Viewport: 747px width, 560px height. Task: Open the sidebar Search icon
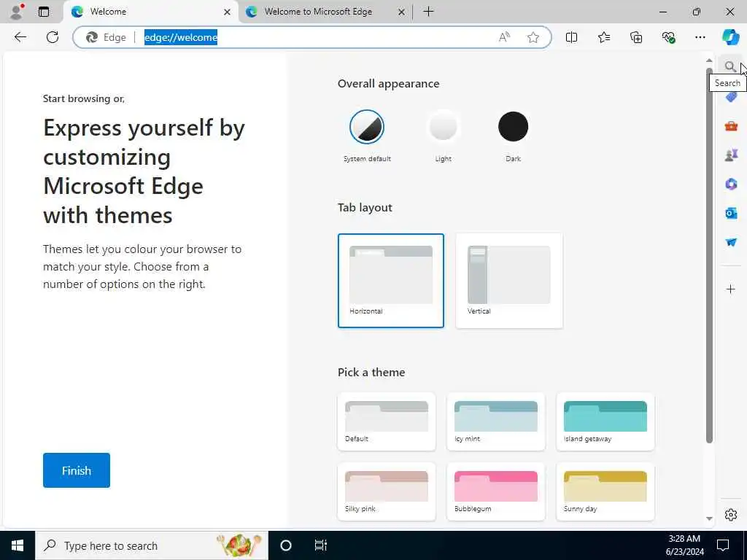[x=729, y=66]
